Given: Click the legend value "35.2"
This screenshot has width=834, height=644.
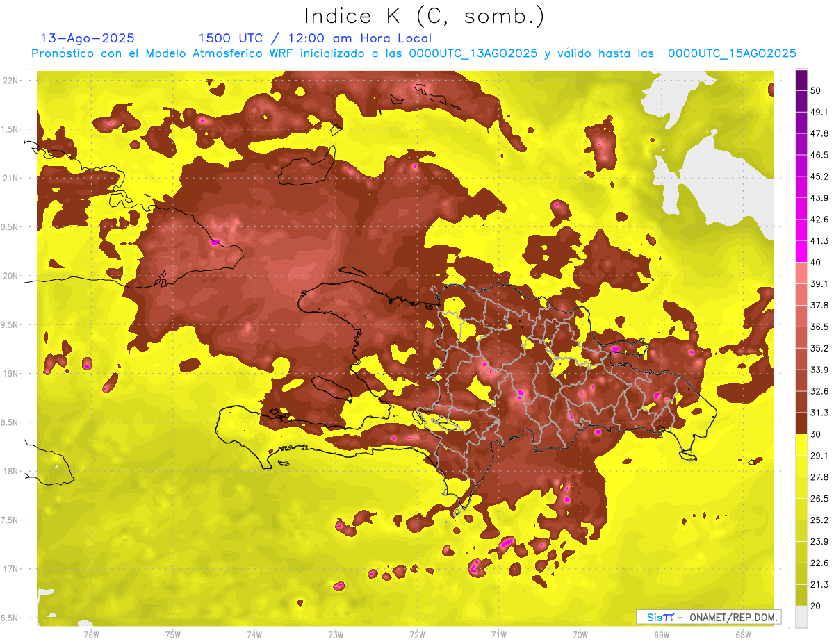Looking at the screenshot, I should (819, 348).
